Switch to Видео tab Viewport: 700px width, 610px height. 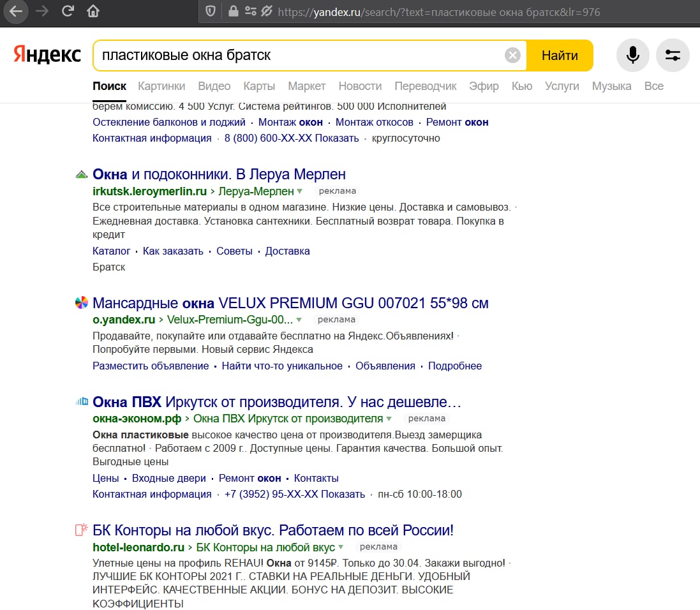[x=214, y=86]
